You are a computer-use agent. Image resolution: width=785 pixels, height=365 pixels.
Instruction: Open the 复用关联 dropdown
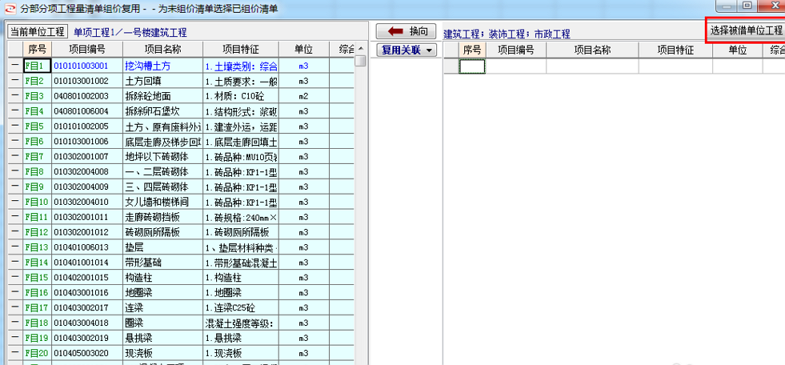(x=406, y=50)
